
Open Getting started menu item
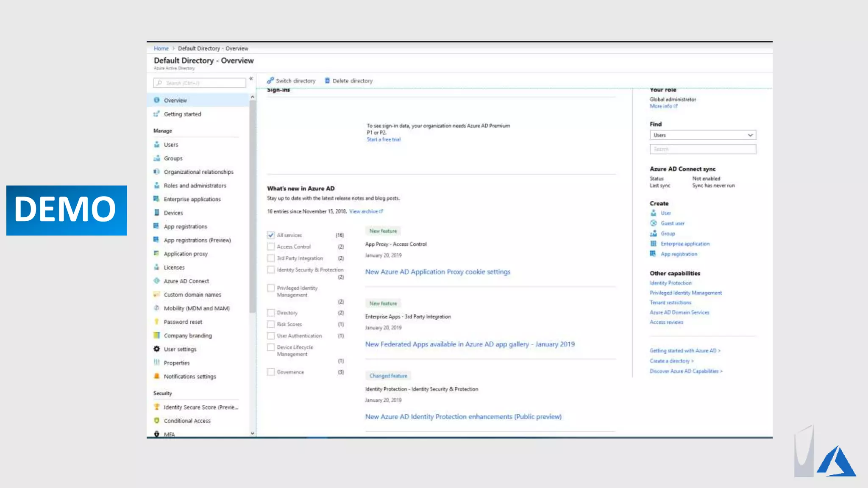182,114
